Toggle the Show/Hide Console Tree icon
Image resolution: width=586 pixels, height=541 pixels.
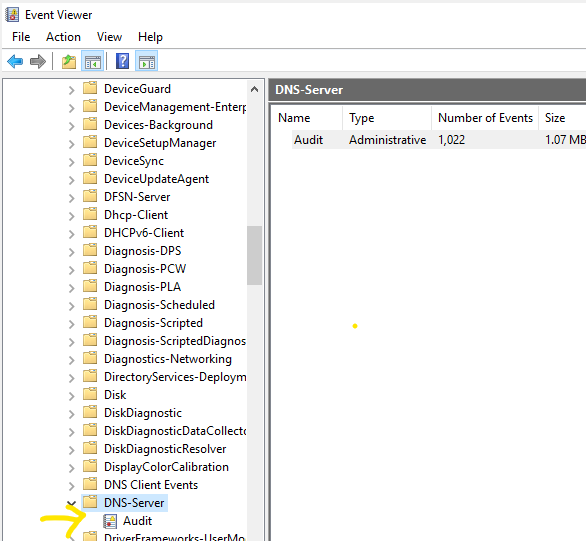point(93,61)
